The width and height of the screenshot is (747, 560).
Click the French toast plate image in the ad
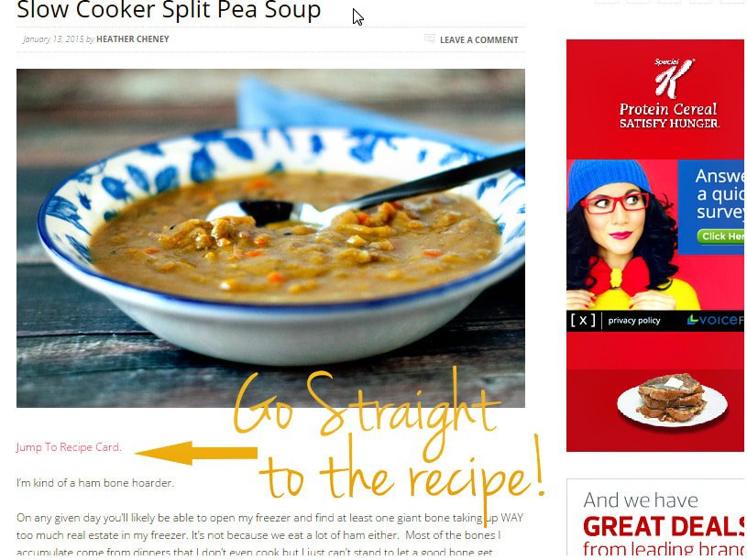[672, 401]
